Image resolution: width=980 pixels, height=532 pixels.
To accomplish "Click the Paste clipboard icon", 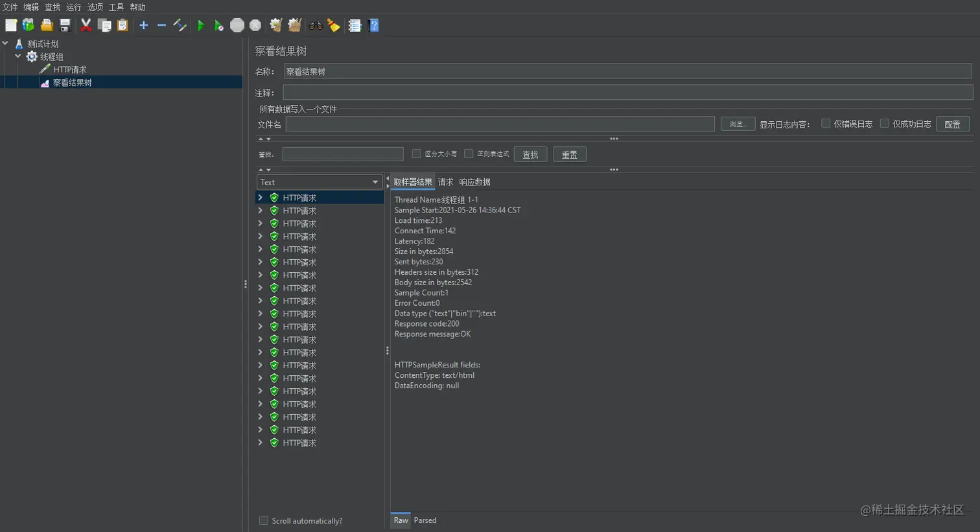I will point(122,25).
